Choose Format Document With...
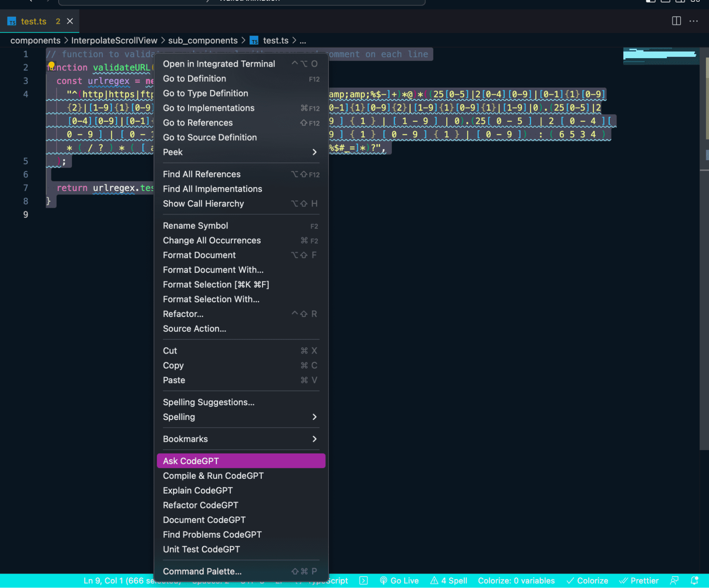 coord(241,270)
